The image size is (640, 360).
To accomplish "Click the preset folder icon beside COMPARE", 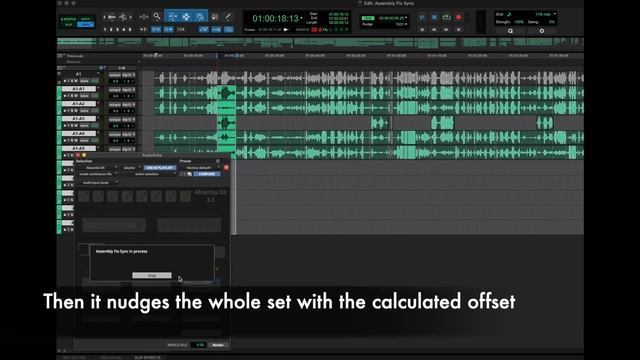I will tap(189, 174).
